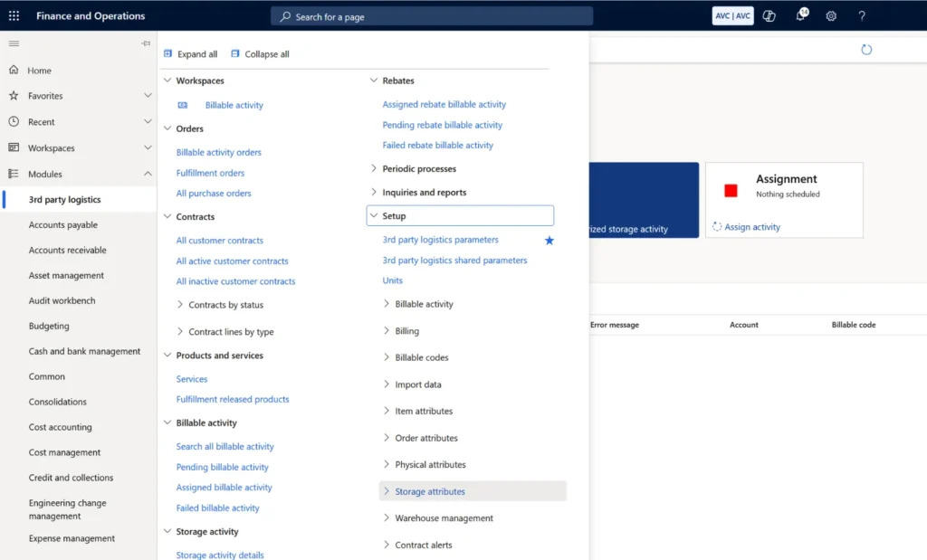Click the red status square on Assignment tile
Image resolution: width=927 pixels, height=560 pixels.
tap(730, 190)
